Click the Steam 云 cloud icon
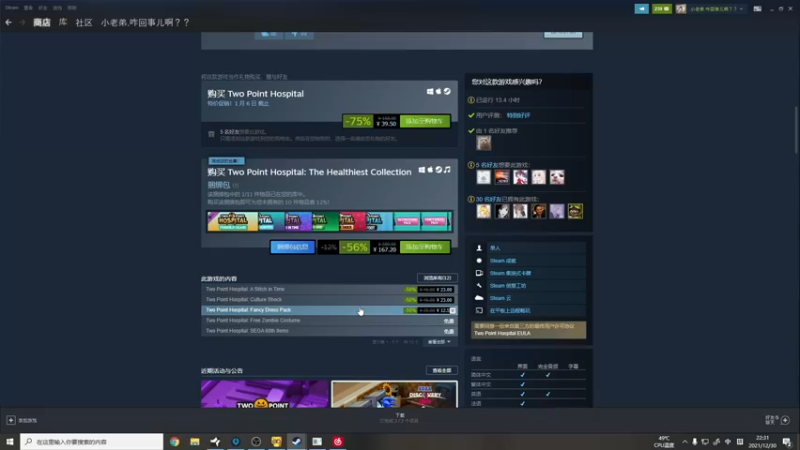The image size is (800, 450). 479,298
